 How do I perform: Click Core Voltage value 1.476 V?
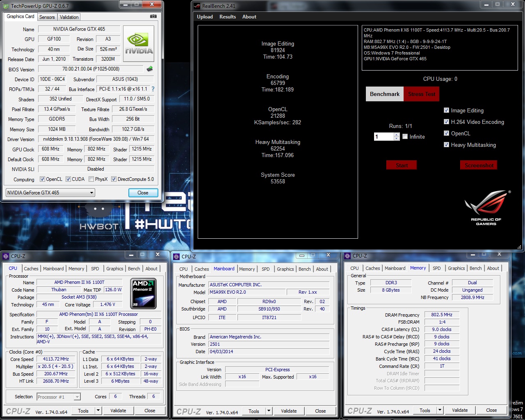[107, 304]
